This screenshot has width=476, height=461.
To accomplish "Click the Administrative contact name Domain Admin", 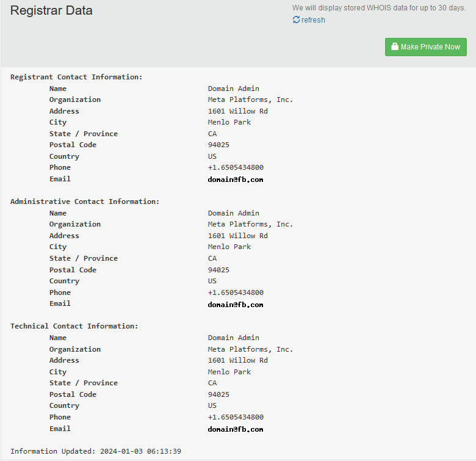I will tap(233, 213).
